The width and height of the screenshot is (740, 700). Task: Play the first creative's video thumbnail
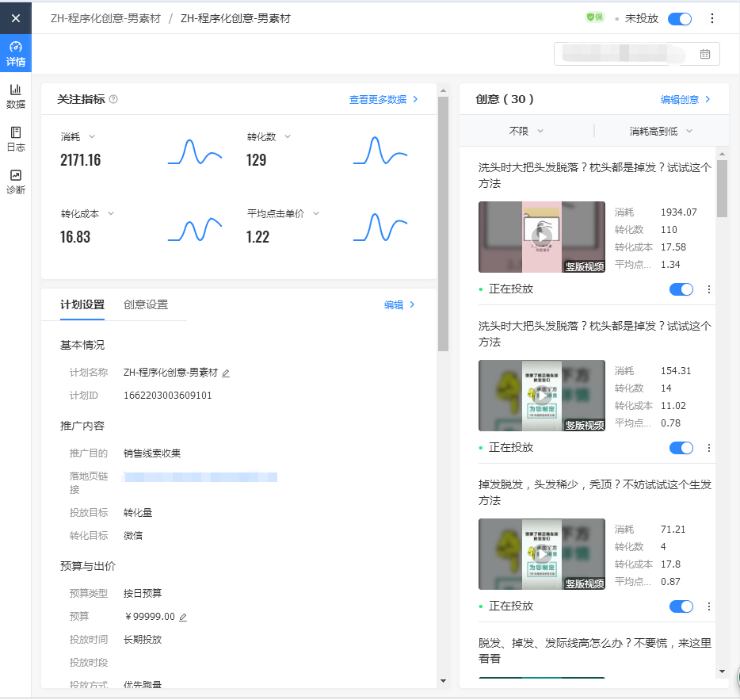(x=541, y=235)
